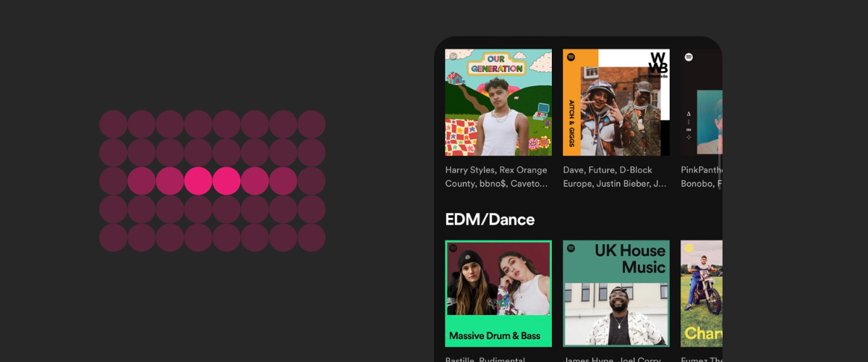This screenshot has height=362, width=868.
Task: Click the Spotify logo on Aitch & Giggs cover
Action: coord(571,57)
